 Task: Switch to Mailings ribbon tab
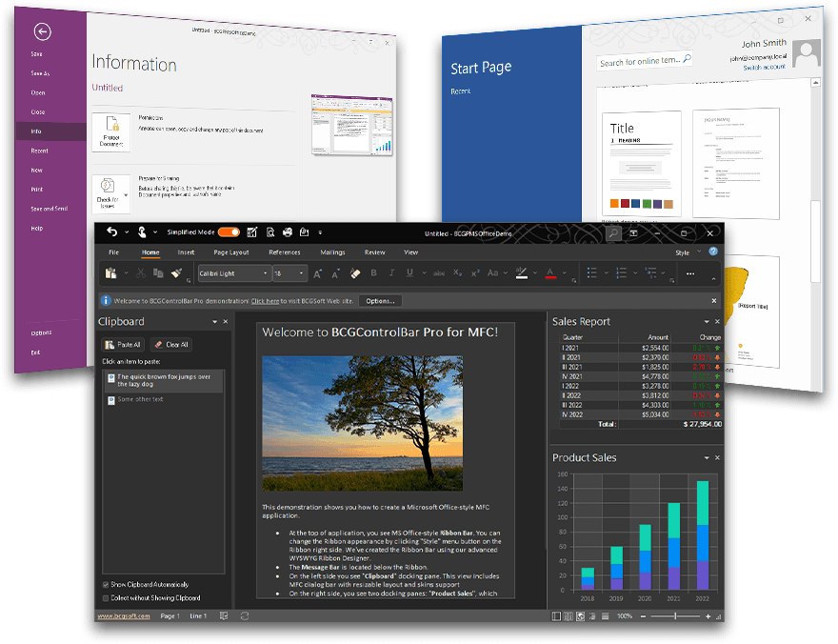click(332, 252)
